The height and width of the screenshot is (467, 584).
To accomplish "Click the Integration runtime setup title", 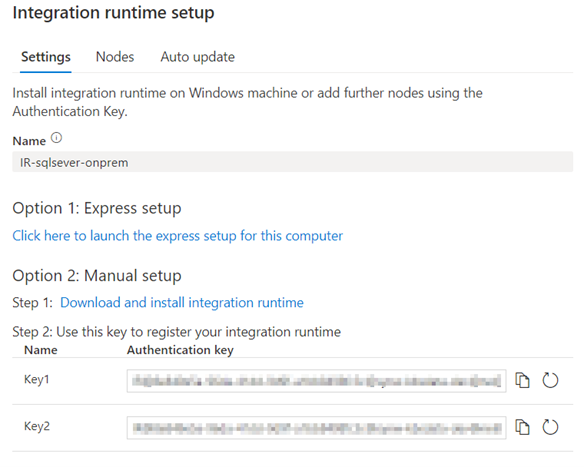I will [x=114, y=13].
